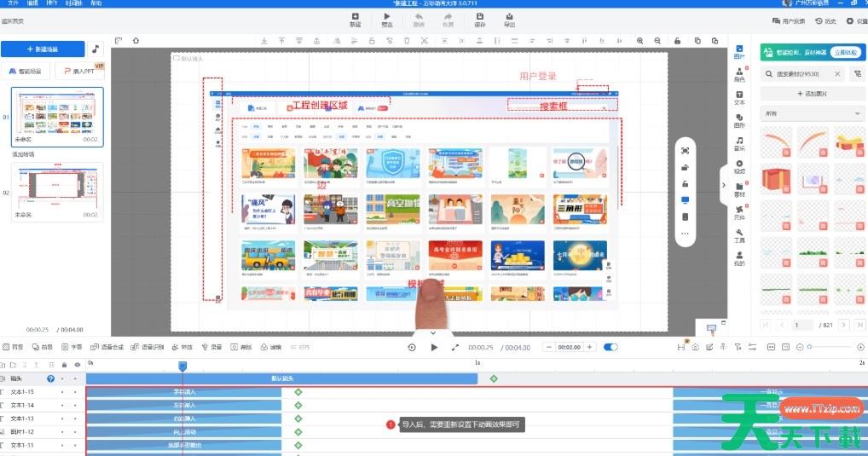Open the 工具 tools panel
This screenshot has width=868, height=456.
point(739,235)
